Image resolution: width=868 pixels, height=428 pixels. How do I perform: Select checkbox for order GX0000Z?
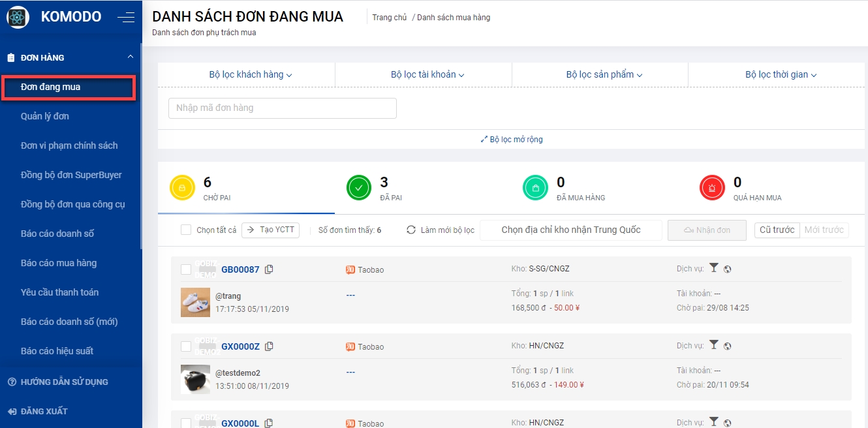click(186, 346)
